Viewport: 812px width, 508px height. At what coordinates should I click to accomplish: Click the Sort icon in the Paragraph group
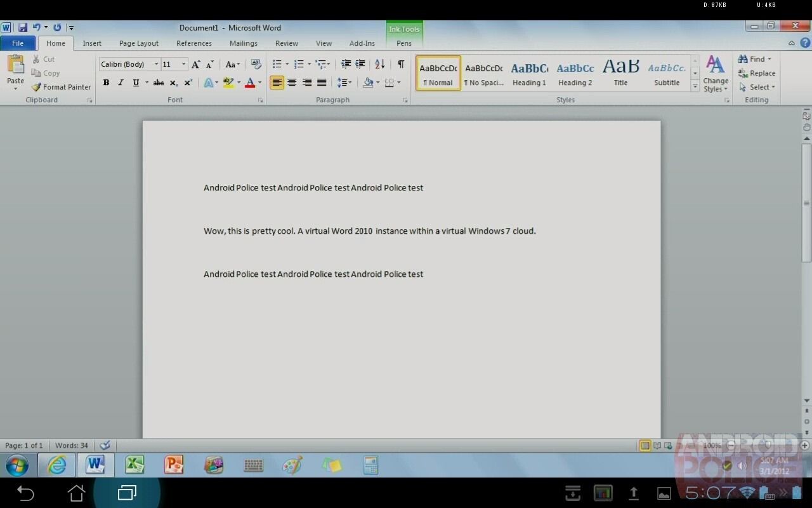[x=379, y=63]
